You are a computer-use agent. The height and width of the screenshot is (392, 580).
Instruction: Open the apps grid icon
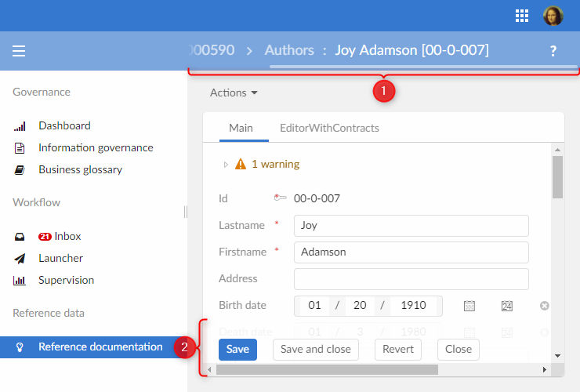click(x=521, y=16)
